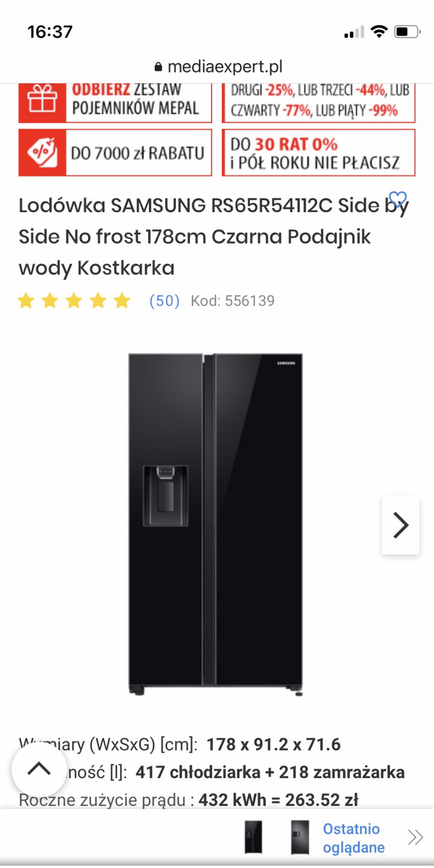Tap the lock icon beside mediaexpert.pl
Viewport: 434px width, 868px height.
click(x=159, y=67)
